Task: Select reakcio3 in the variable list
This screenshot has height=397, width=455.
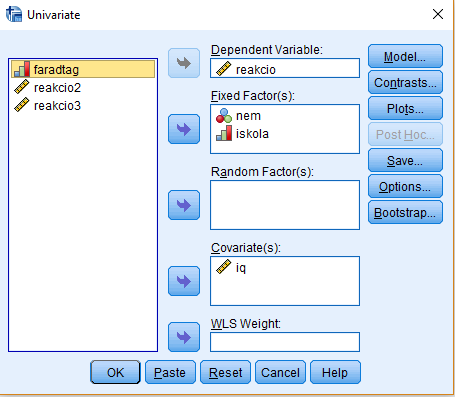Action: click(83, 105)
